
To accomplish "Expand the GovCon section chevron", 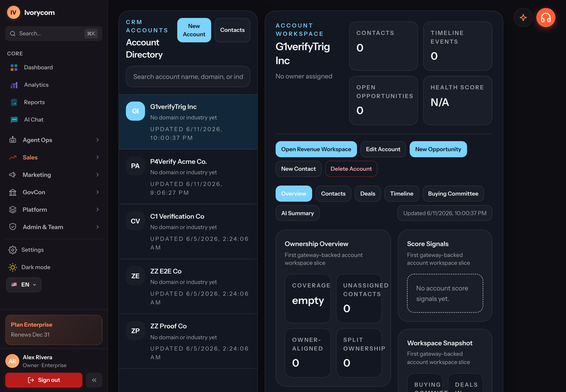I will [x=98, y=192].
